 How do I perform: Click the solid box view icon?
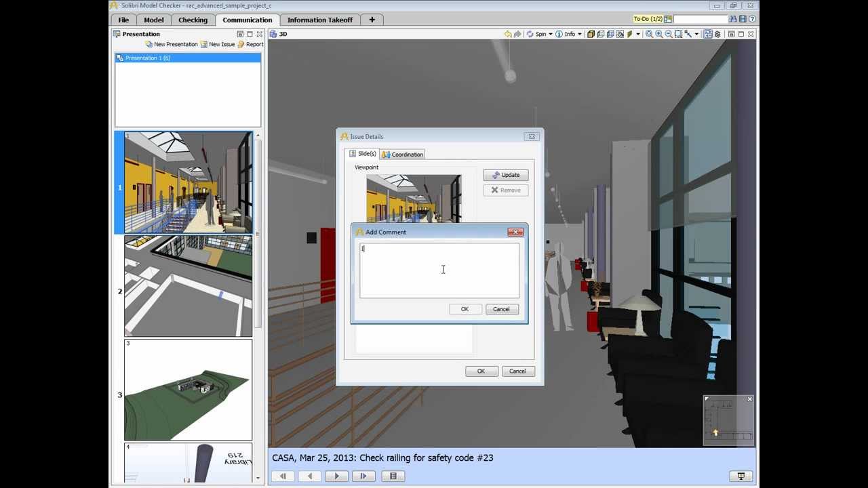(591, 34)
